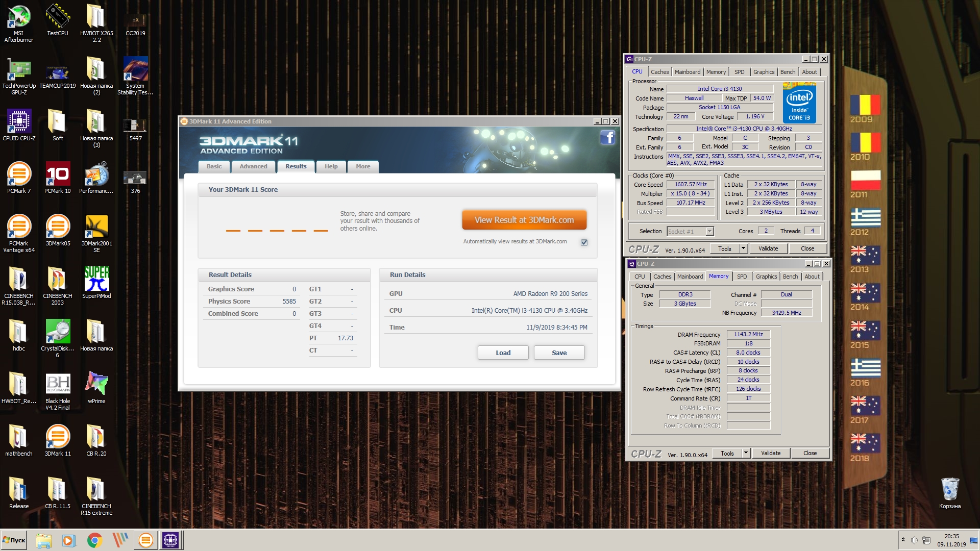Viewport: 980px width, 551px height.
Task: Open PerformanceTest desktop shortcut
Action: click(x=96, y=178)
